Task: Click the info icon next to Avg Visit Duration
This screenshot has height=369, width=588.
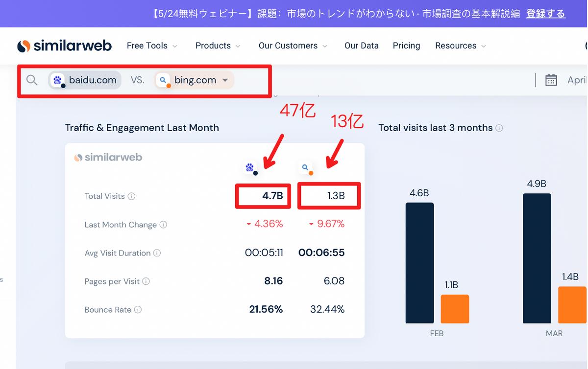Action: [157, 253]
